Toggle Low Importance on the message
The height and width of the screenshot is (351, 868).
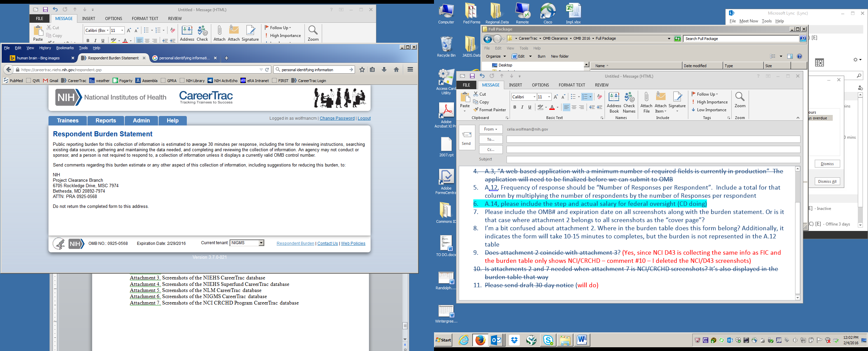pyautogui.click(x=709, y=110)
